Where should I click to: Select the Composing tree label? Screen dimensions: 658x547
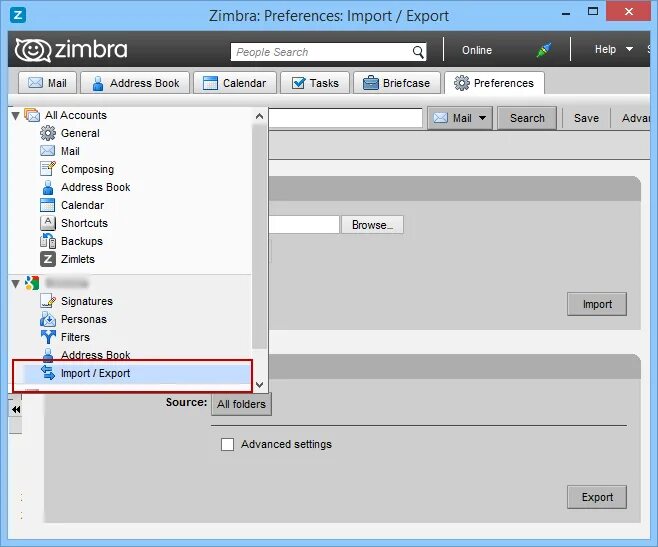(x=87, y=169)
